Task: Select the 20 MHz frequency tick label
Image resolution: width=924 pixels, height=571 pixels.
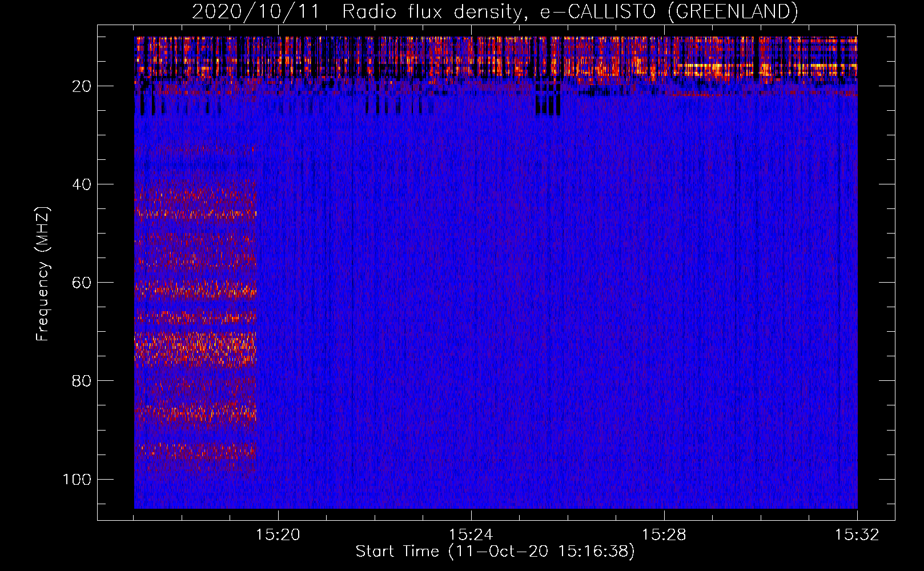Action: 82,86
